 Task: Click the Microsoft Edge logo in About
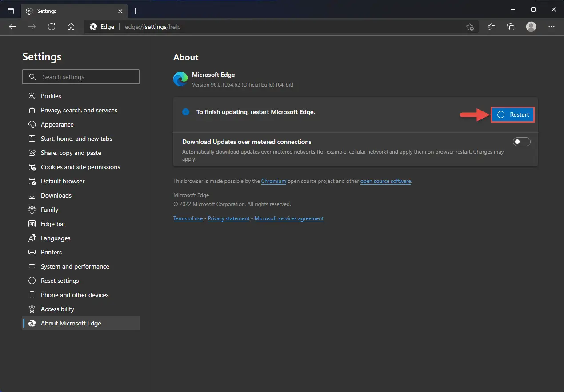point(180,79)
